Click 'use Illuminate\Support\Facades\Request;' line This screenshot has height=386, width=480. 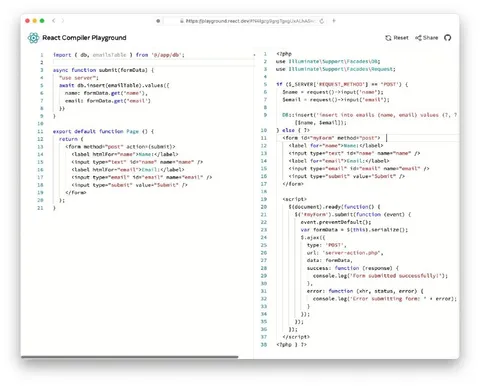(x=336, y=69)
